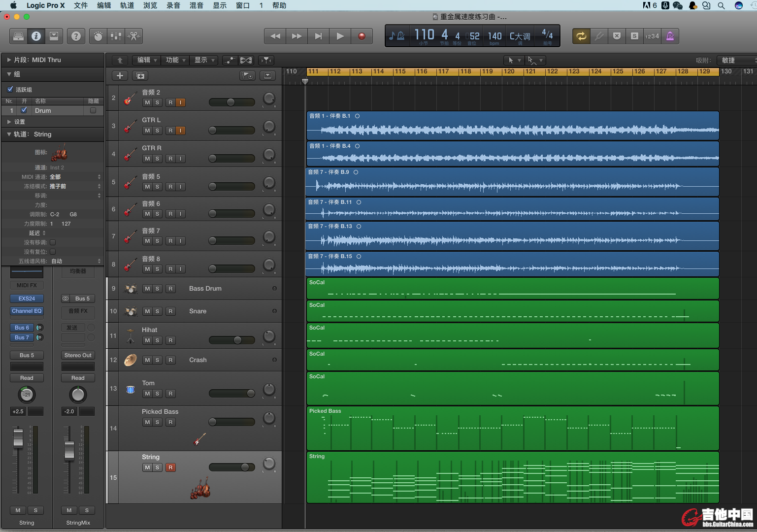Click the String strip Read automation button
The height and width of the screenshot is (532, 757).
[27, 378]
